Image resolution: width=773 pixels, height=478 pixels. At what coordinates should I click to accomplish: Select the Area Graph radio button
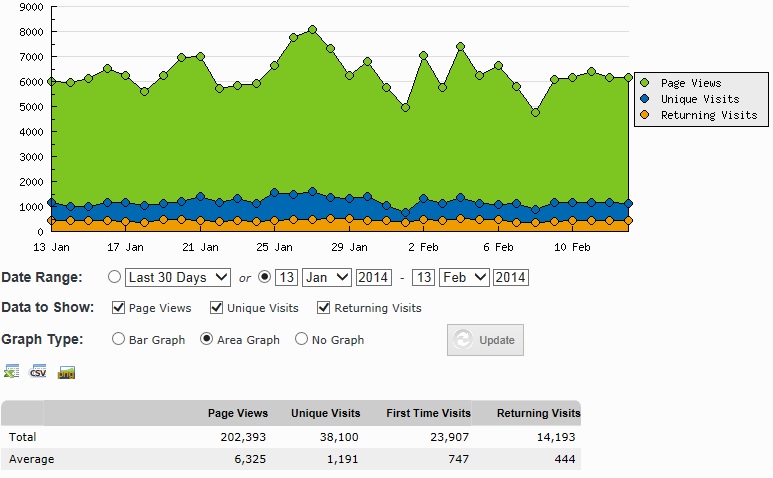[207, 339]
